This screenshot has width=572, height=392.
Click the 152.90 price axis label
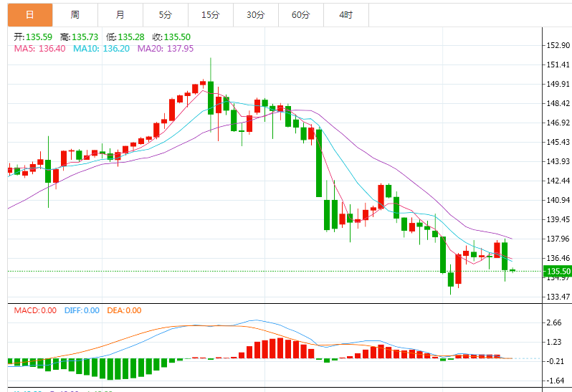558,45
